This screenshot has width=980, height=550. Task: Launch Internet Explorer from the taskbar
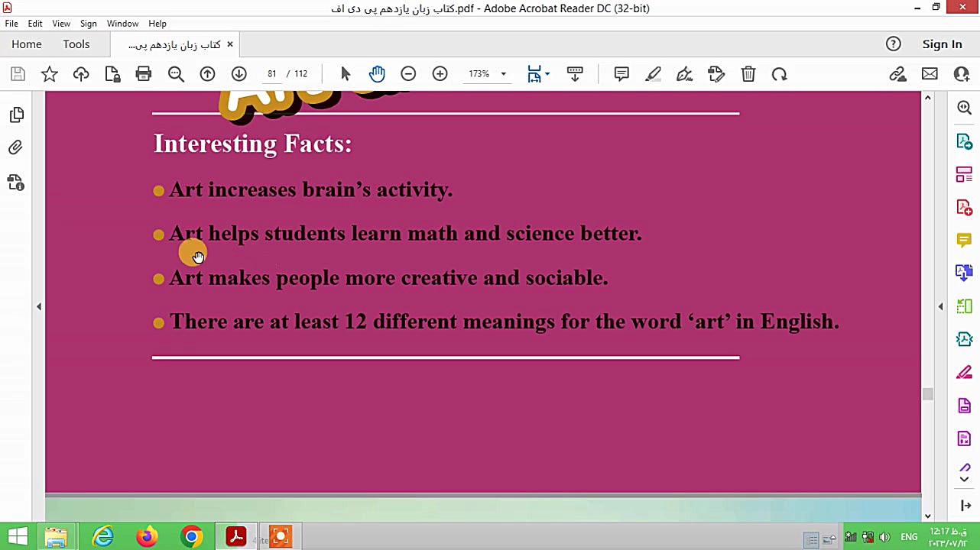(x=102, y=536)
